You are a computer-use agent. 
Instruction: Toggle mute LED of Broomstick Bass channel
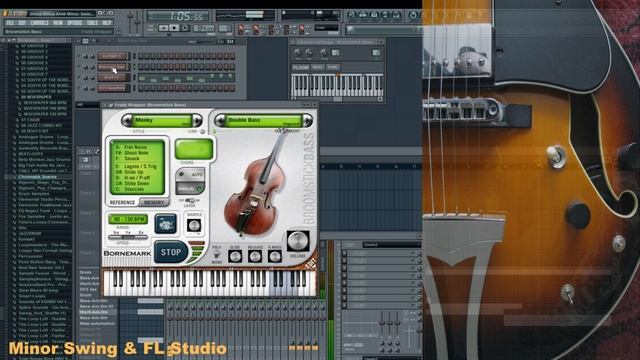pos(80,67)
